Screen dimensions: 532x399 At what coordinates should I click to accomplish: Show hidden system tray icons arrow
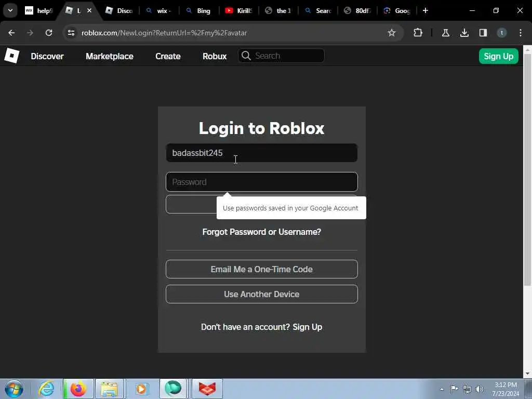pos(442,389)
